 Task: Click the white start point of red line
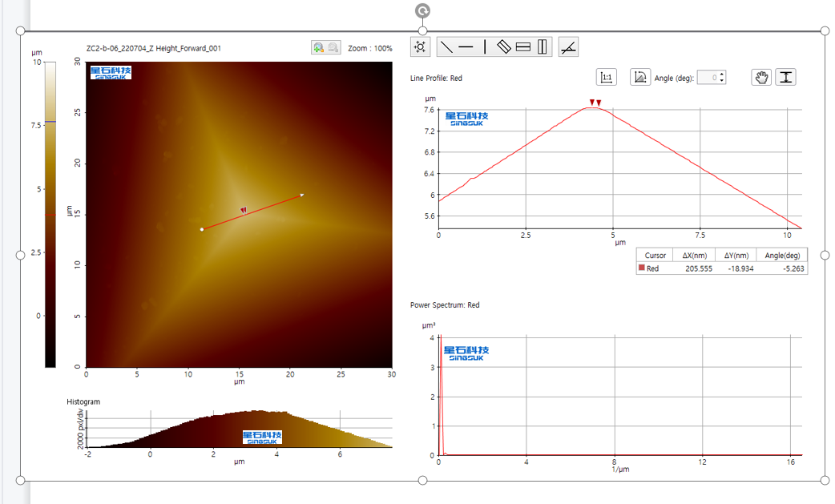pos(201,230)
